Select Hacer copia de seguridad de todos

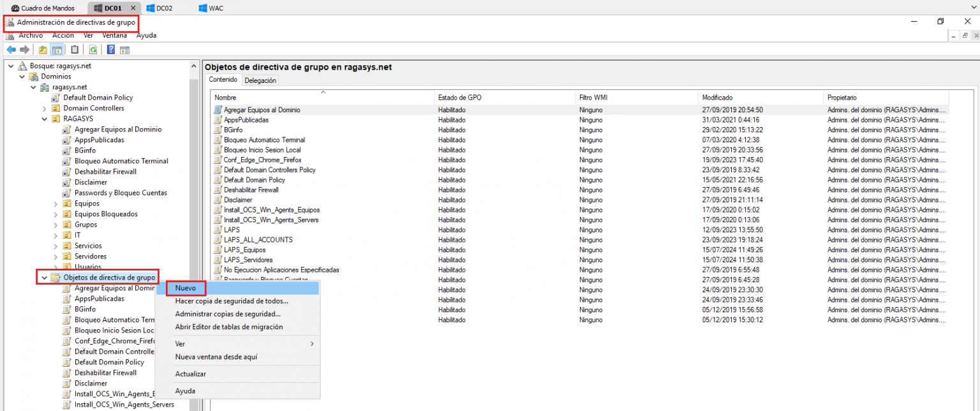coord(237,301)
